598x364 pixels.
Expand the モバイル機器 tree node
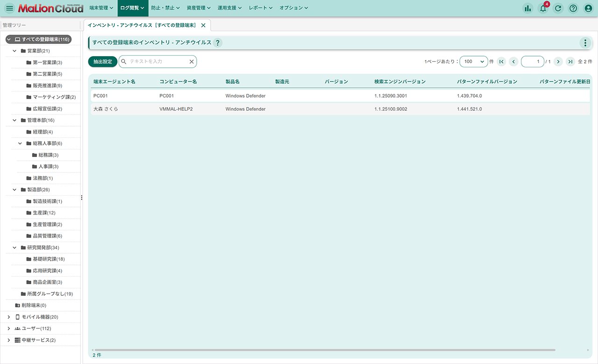[9, 317]
